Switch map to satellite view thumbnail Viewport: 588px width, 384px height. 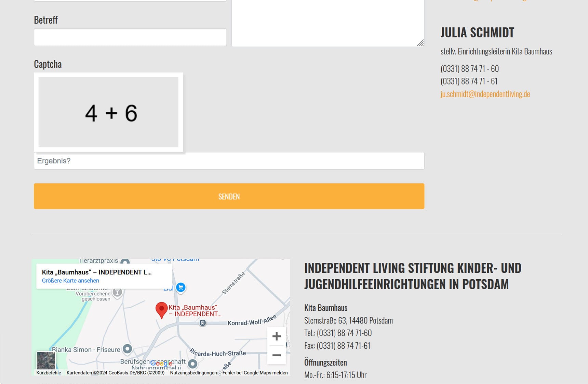coord(46,360)
